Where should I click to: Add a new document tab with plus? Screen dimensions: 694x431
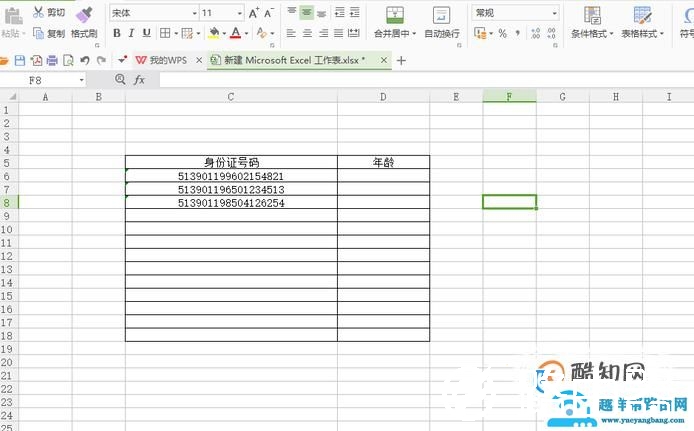(401, 61)
